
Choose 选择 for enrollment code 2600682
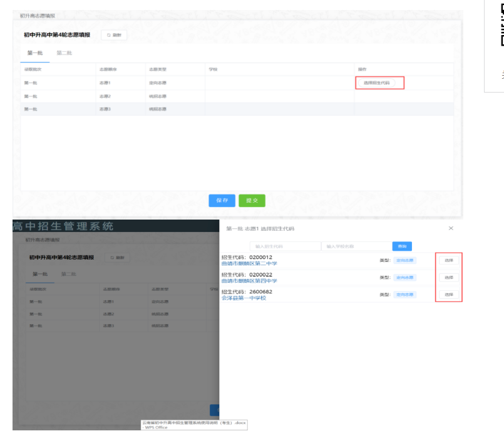click(x=448, y=295)
